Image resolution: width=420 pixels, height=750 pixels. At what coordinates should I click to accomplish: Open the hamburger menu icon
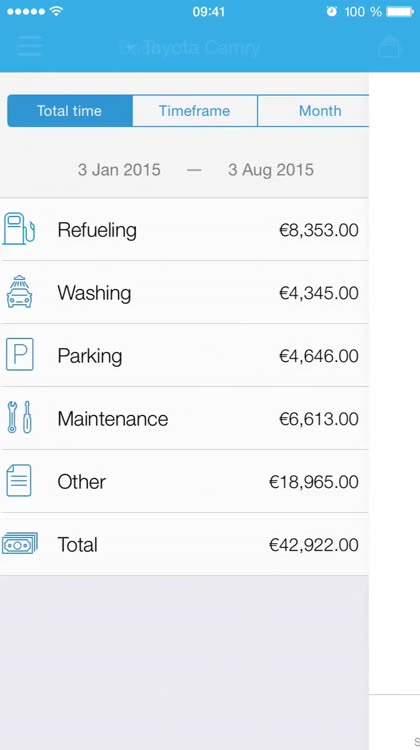30,47
